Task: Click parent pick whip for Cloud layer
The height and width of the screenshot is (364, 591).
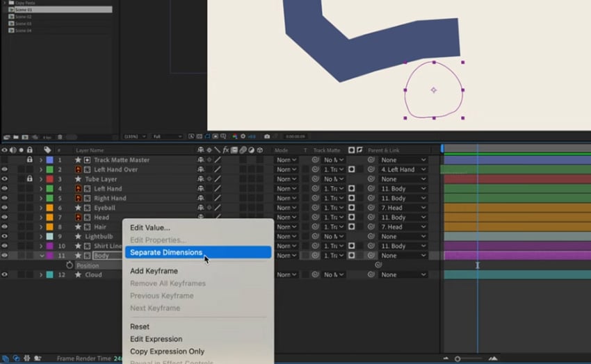Action: [x=371, y=274]
